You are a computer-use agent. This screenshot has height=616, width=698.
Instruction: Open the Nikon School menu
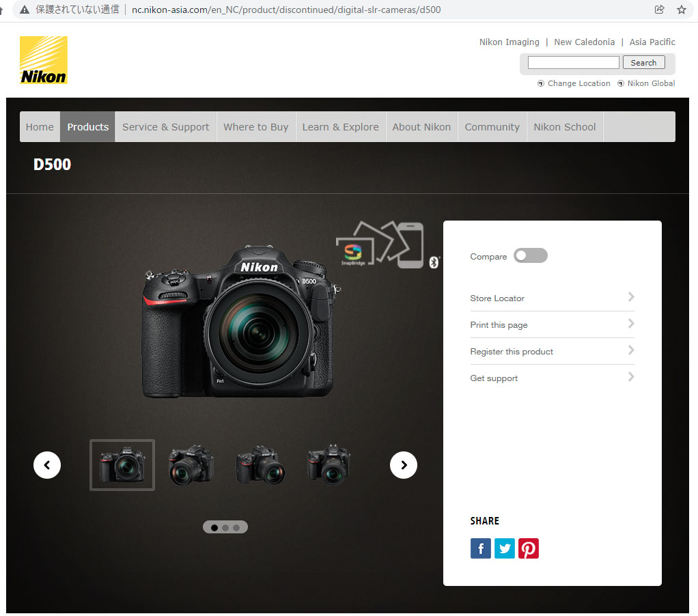[x=565, y=127]
